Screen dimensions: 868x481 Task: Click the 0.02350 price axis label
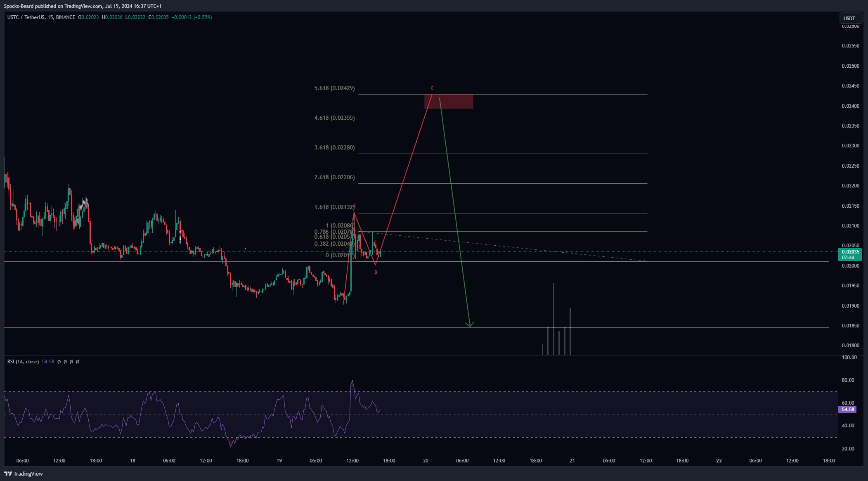[x=850, y=126]
